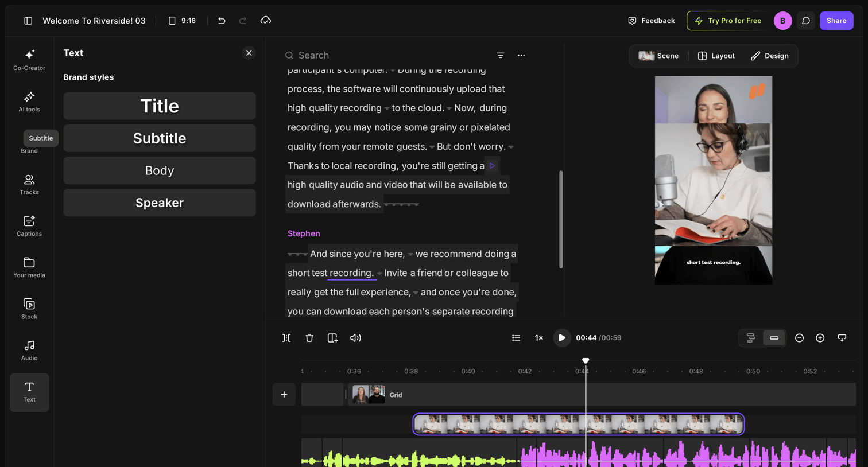
Task: Open the account avatar B menu
Action: 782,21
